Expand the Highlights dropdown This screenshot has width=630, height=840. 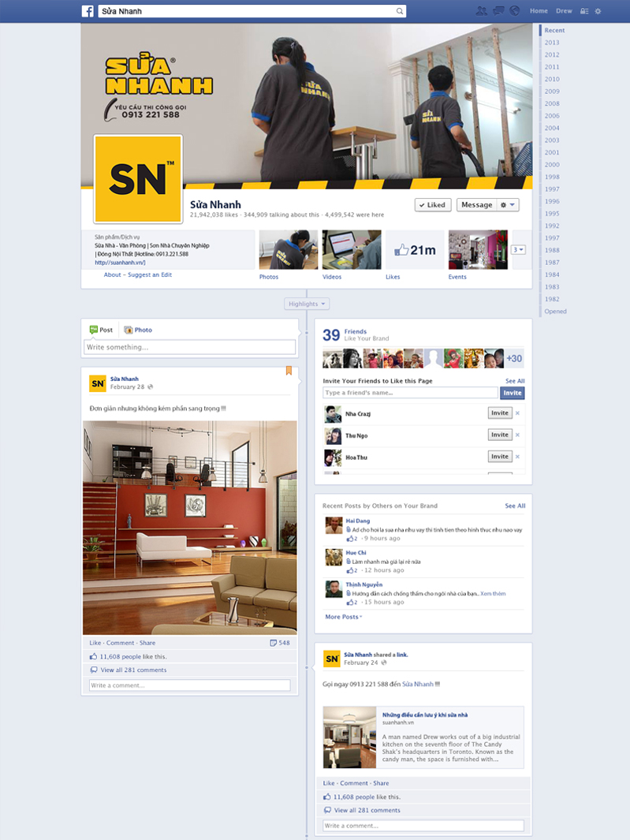[x=307, y=304]
